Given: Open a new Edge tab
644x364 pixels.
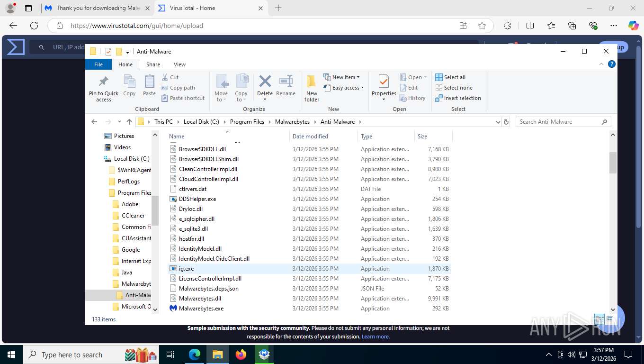Looking at the screenshot, I should click(278, 8).
